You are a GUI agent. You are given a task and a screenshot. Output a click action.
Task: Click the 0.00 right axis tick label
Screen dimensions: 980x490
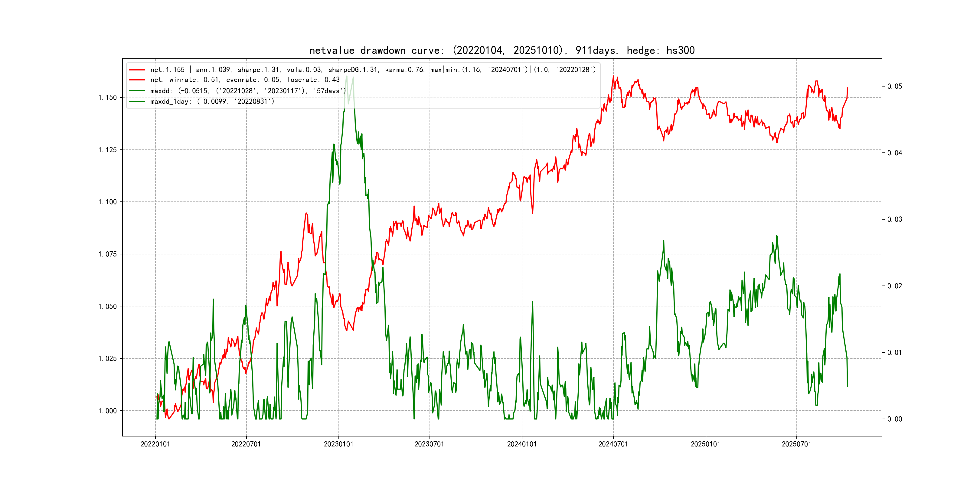pyautogui.click(x=894, y=419)
